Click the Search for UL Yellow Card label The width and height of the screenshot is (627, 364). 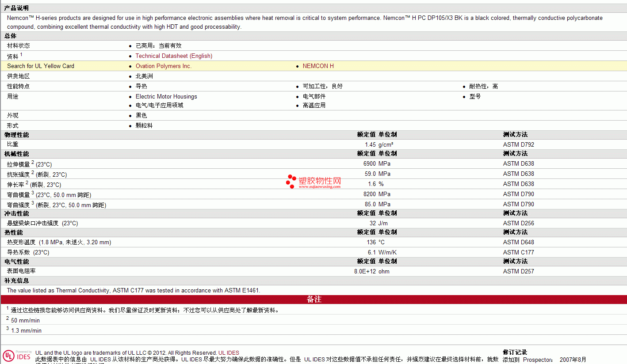coord(41,66)
